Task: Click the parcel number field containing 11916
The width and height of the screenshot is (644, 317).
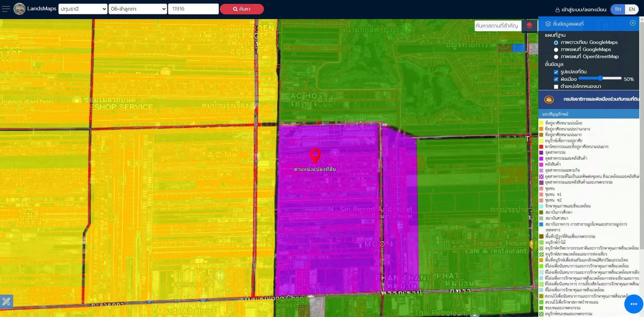Action: 193,9
